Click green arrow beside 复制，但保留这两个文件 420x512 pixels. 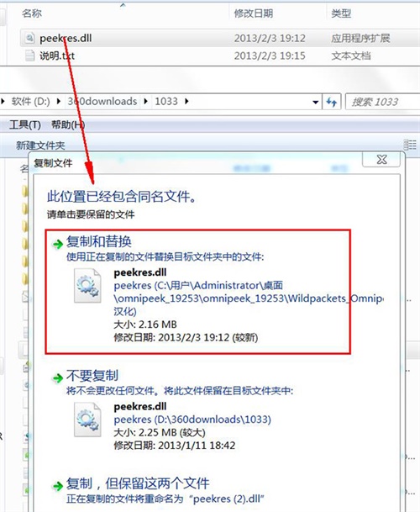(x=58, y=486)
